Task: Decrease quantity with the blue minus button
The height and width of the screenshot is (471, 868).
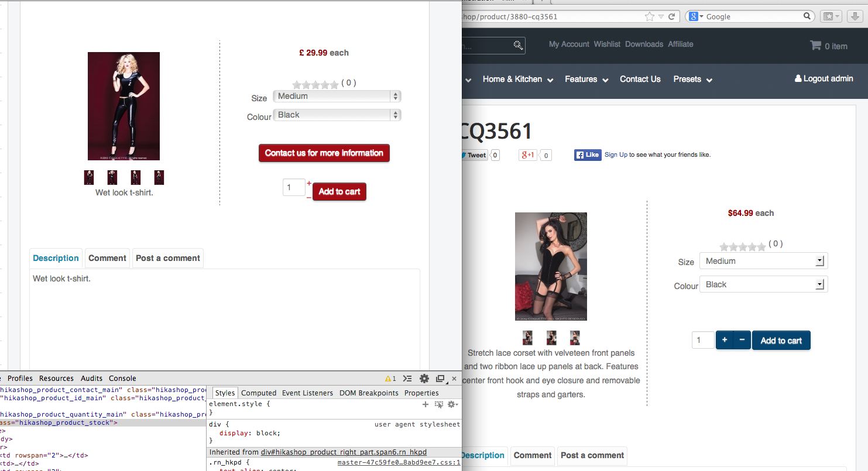Action: (742, 340)
